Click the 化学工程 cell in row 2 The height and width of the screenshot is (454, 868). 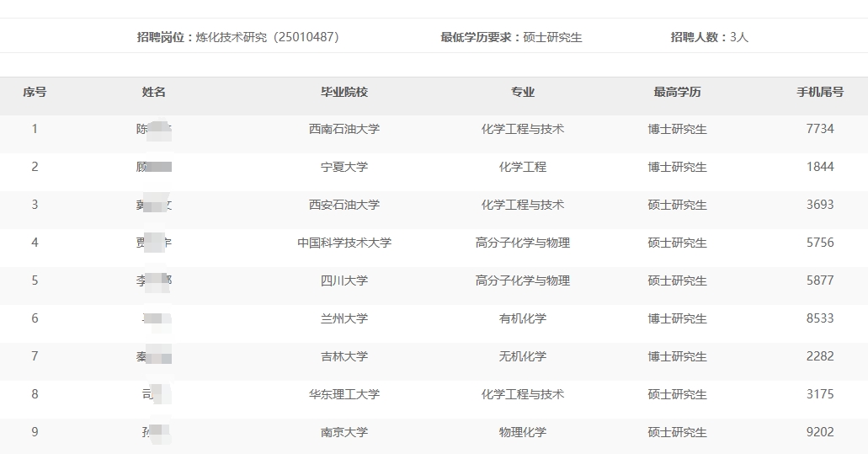(x=523, y=167)
